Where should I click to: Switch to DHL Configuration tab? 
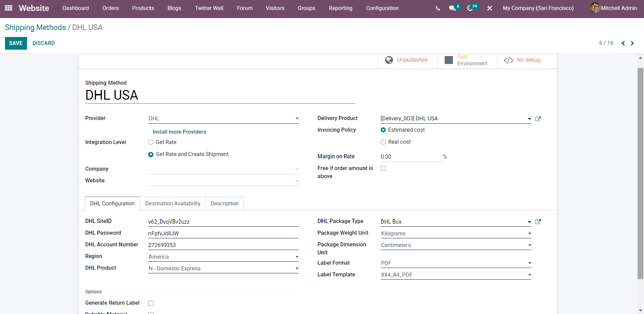[x=112, y=204]
